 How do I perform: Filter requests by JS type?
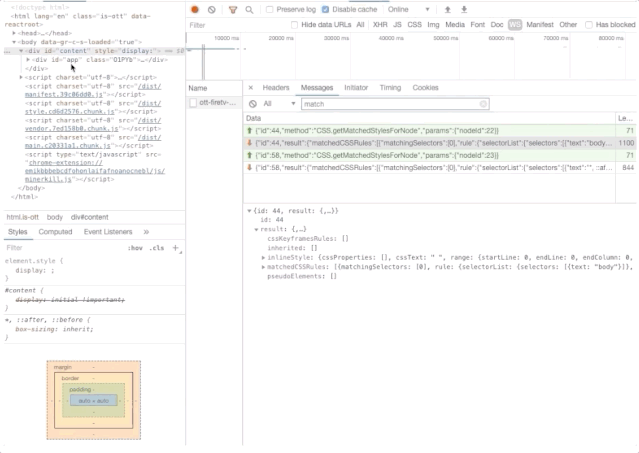point(397,25)
